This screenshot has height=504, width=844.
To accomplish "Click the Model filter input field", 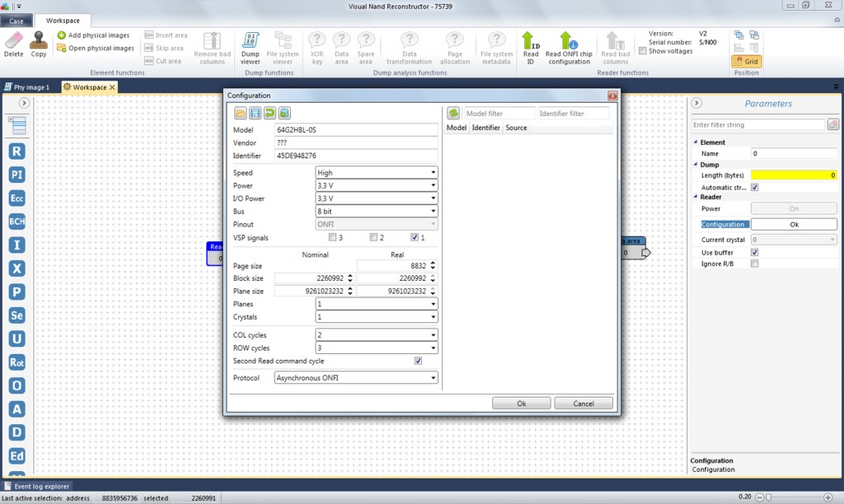I will pos(499,114).
